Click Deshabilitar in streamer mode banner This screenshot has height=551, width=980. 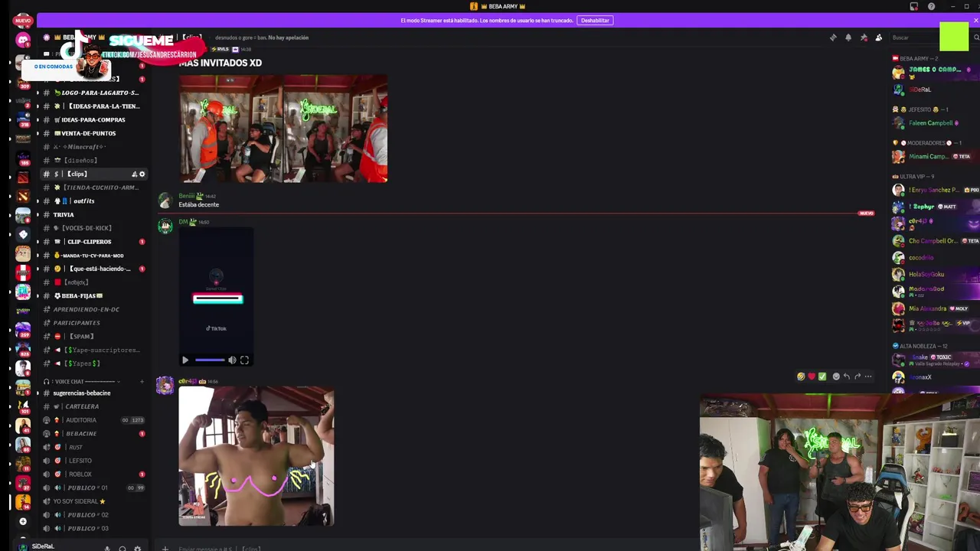coord(595,21)
